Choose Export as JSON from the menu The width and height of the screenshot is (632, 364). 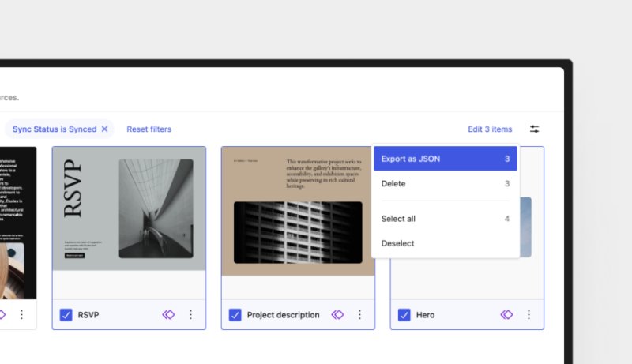pyautogui.click(x=446, y=159)
